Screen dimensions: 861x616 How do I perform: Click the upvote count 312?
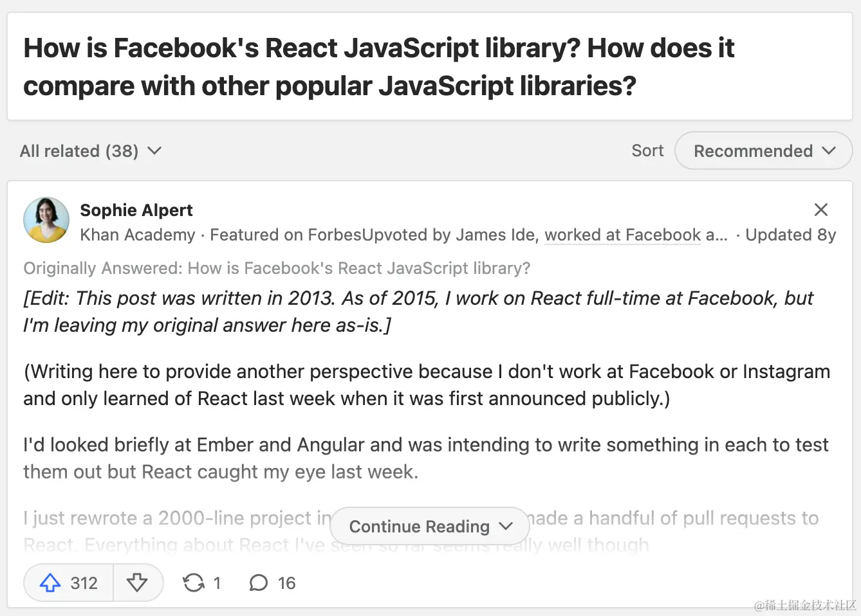click(84, 583)
